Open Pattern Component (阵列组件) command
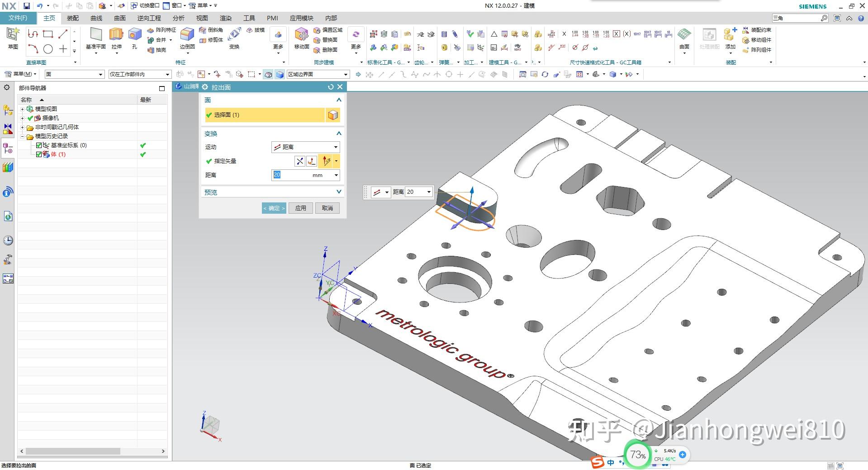 coord(757,50)
